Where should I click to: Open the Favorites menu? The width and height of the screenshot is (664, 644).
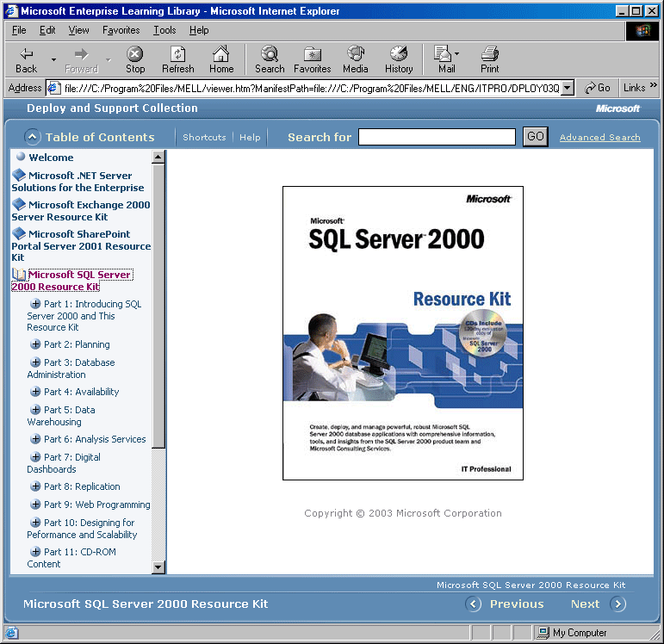click(121, 30)
